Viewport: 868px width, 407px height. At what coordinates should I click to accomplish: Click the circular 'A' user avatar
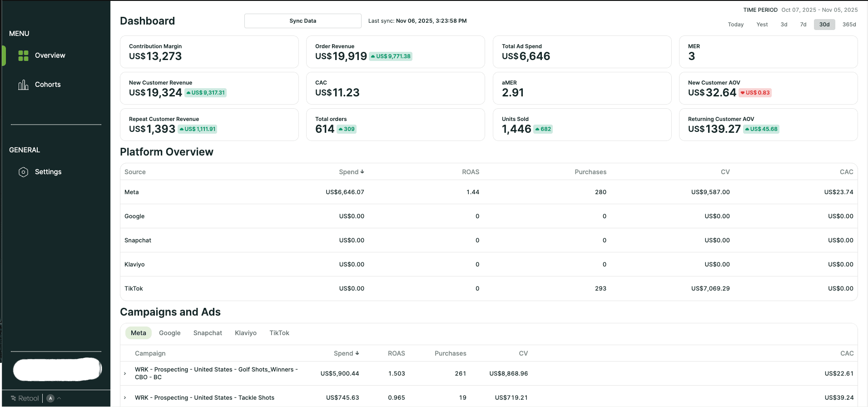point(50,398)
